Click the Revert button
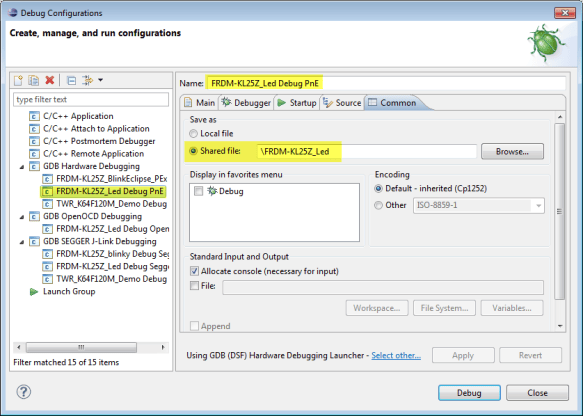 click(531, 355)
